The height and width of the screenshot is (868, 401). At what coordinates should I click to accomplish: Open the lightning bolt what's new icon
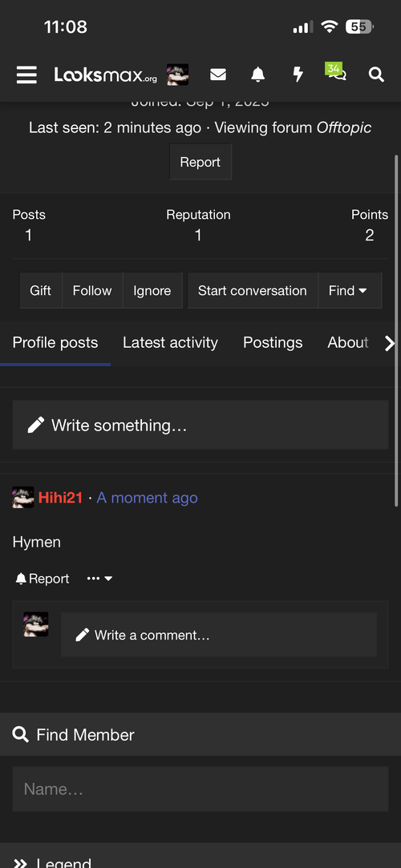click(298, 75)
